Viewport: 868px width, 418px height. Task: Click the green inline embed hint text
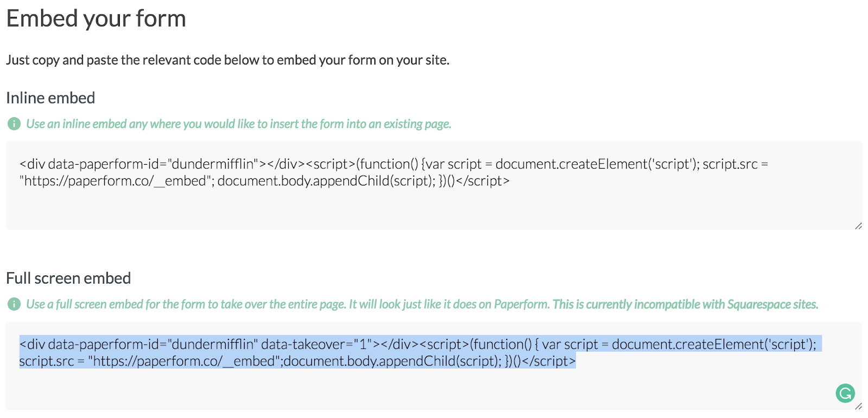(239, 124)
